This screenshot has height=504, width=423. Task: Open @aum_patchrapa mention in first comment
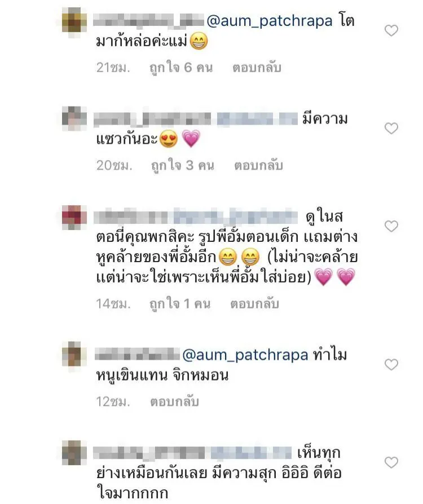(x=269, y=21)
